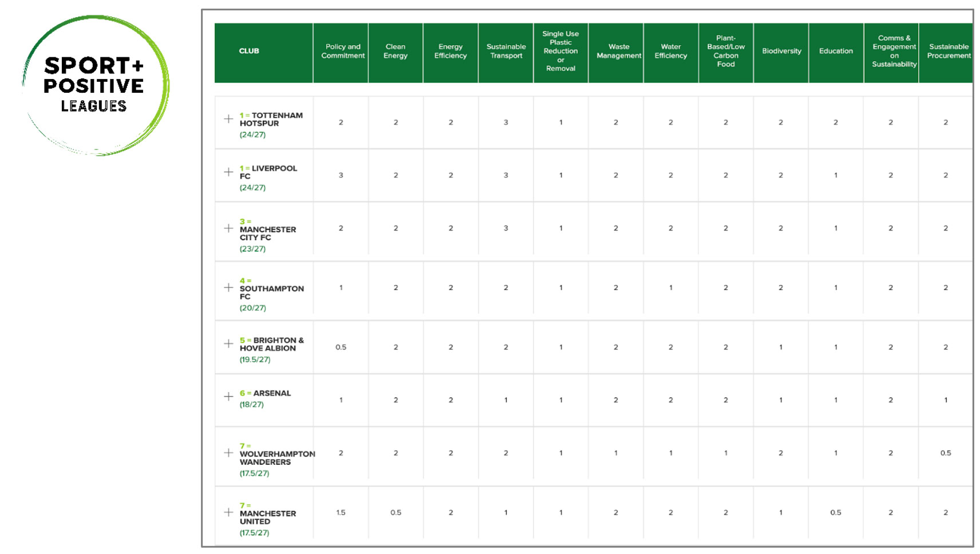Sort by the Policy and Commitment column
The width and height of the screenshot is (980, 554).
[342, 52]
